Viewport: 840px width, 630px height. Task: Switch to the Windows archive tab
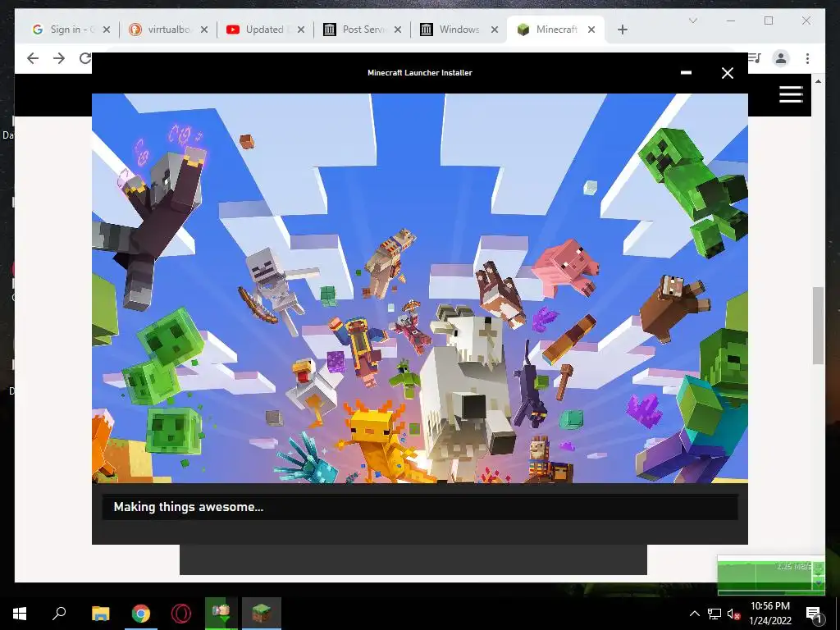[x=458, y=30]
